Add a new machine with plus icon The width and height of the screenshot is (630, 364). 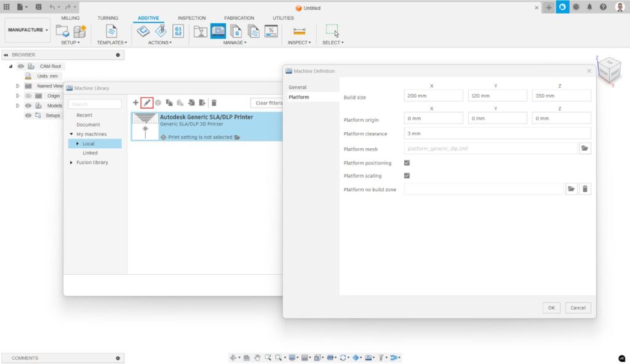tap(135, 103)
